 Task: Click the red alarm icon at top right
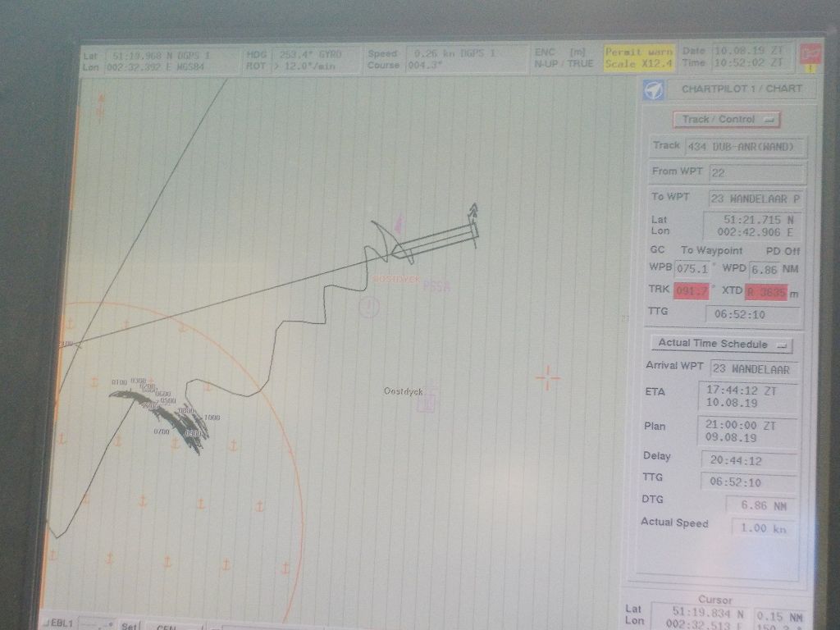point(810,55)
